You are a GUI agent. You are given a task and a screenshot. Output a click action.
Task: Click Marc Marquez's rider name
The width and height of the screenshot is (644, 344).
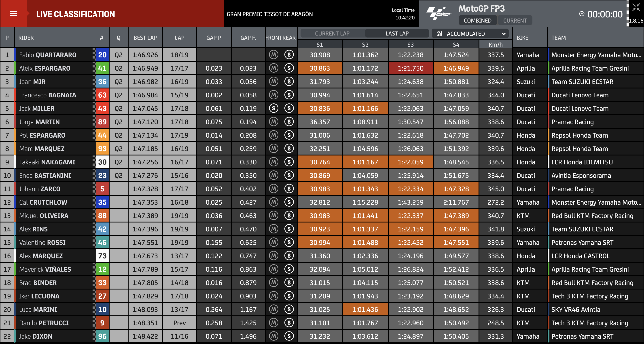pyautogui.click(x=42, y=149)
